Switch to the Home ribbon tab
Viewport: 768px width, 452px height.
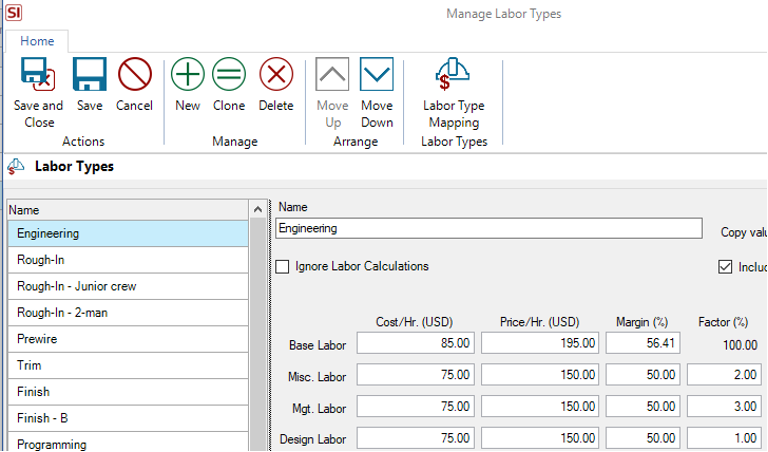(37, 41)
